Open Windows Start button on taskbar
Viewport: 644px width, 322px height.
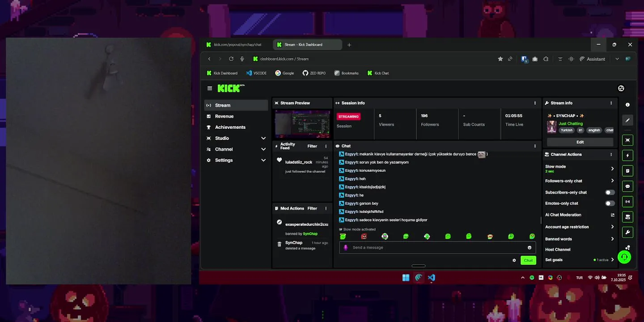tap(406, 278)
